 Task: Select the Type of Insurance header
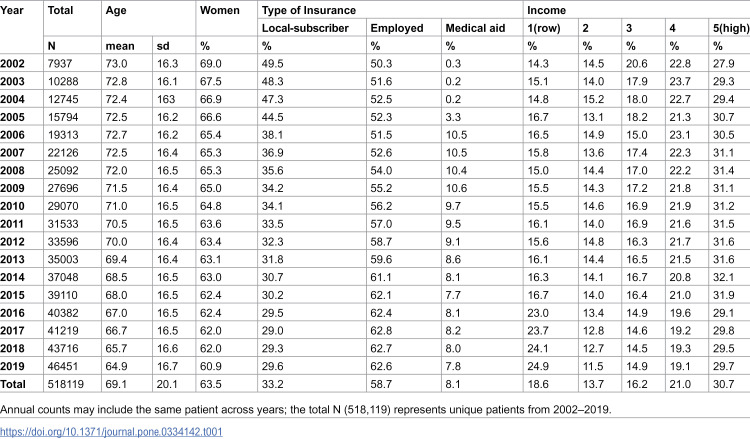point(309,10)
